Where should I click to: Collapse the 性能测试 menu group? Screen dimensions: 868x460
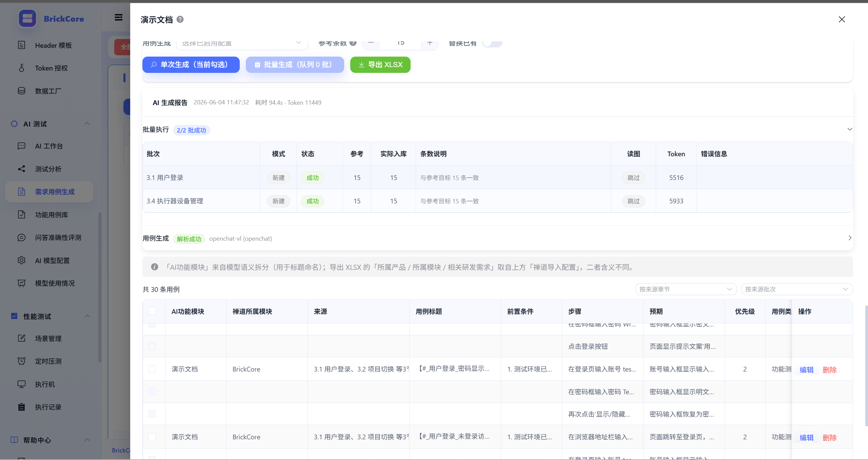87,316
